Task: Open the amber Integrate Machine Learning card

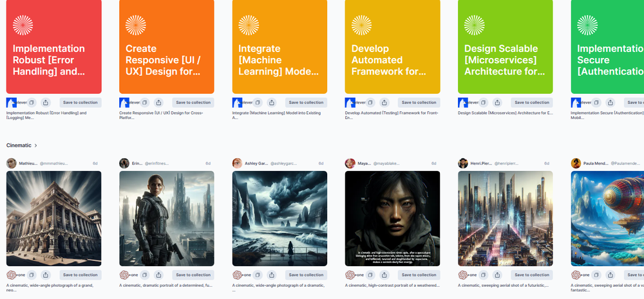Action: (x=279, y=47)
